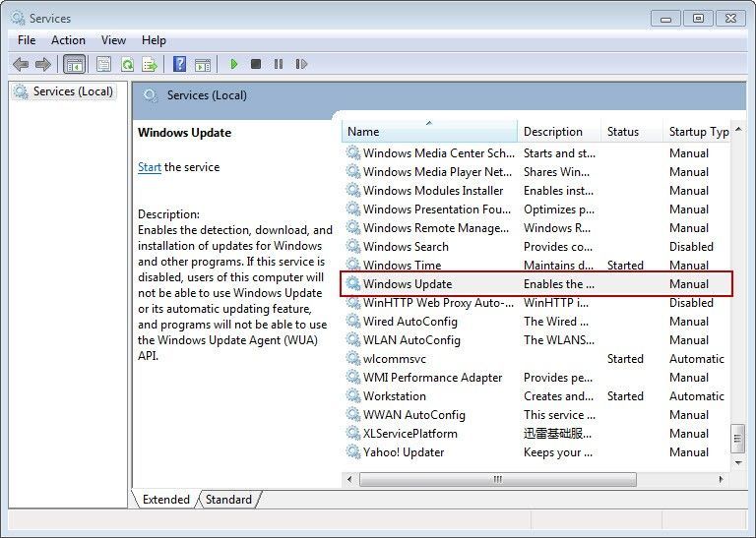Image resolution: width=756 pixels, height=538 pixels.
Task: Click the Forward arrow toolbar icon
Action: coord(43,64)
